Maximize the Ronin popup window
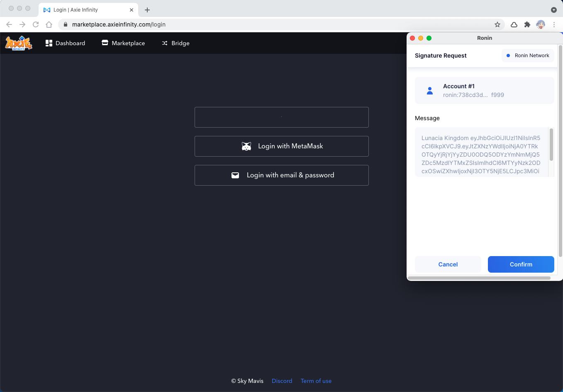This screenshot has width=563, height=392. [429, 38]
